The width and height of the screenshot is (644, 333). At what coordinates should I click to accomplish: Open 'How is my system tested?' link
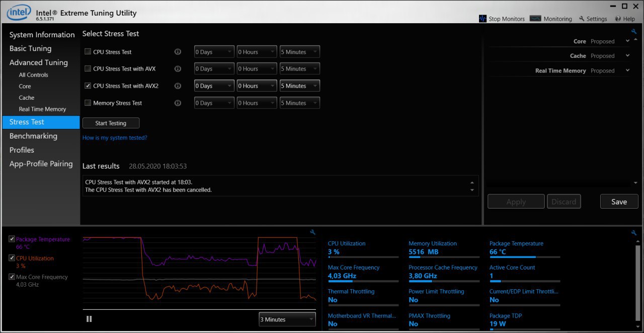tap(115, 138)
